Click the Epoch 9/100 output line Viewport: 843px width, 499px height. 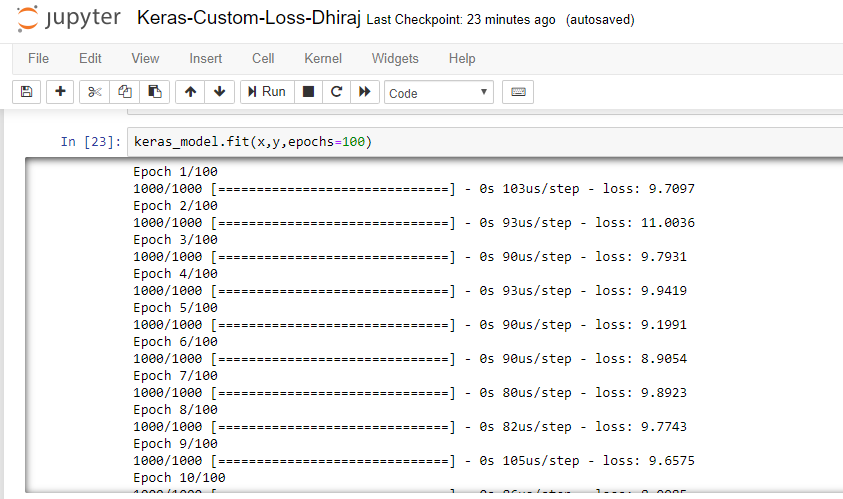click(x=175, y=444)
